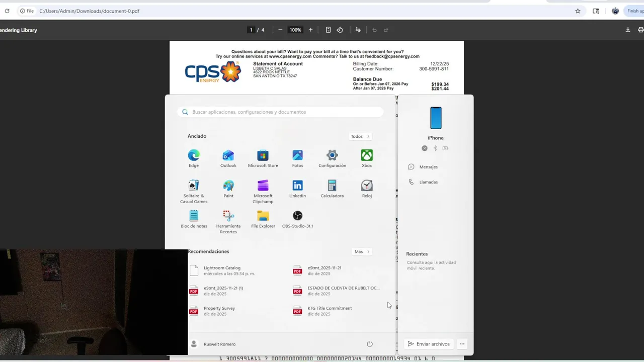The width and height of the screenshot is (644, 362).
Task: Open Ruswelt Romero user account menu
Action: pos(213,344)
